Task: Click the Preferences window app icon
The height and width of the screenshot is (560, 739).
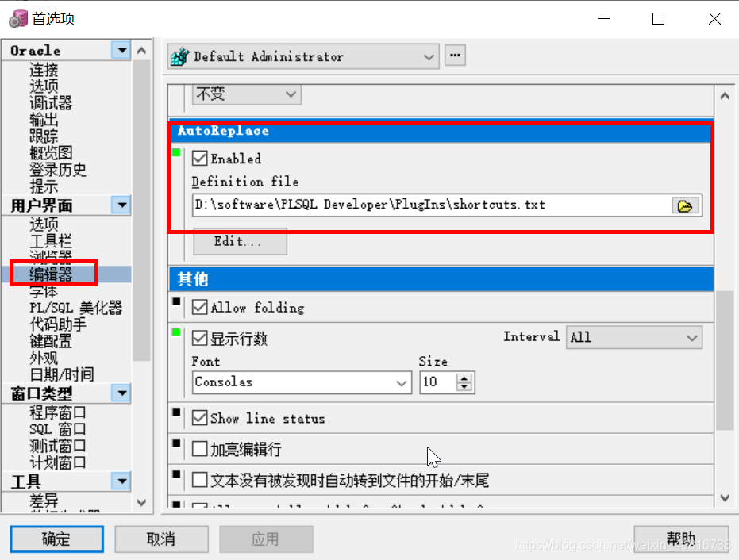Action: coord(18,19)
